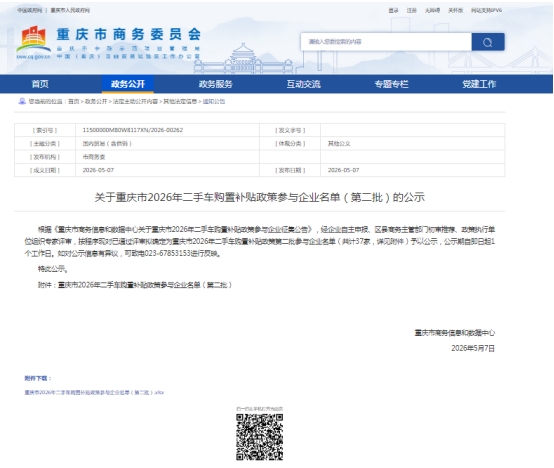The width and height of the screenshot is (554, 468).
Task: Open the 政务公开 navigation tab
Action: (x=128, y=84)
